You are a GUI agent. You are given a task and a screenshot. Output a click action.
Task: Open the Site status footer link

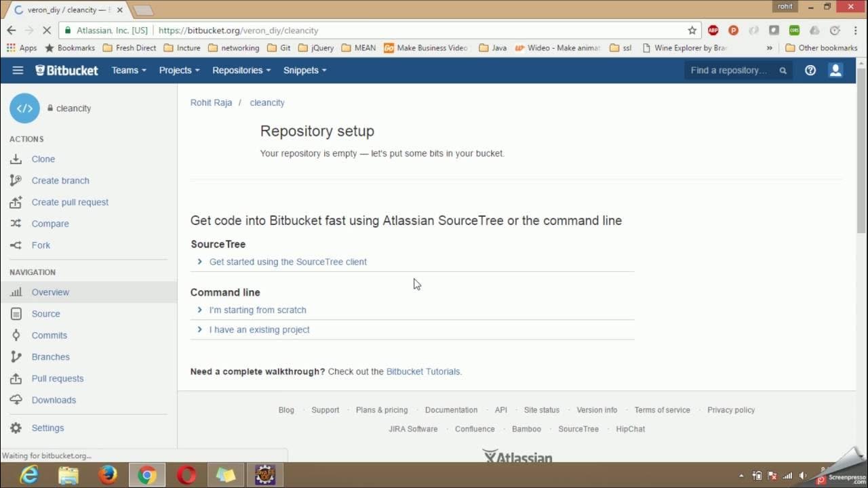pyautogui.click(x=542, y=410)
